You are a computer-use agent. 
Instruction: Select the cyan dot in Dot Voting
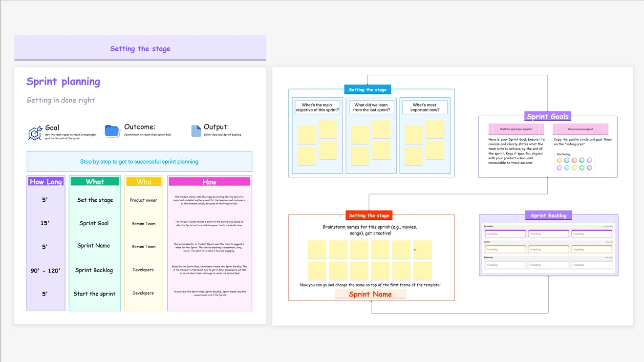tap(567, 168)
